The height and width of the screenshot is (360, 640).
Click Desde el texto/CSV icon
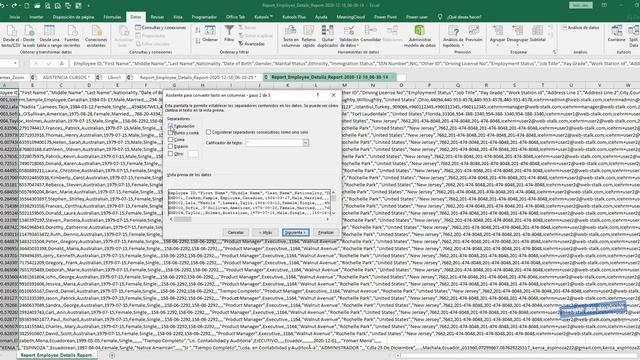coord(11,36)
